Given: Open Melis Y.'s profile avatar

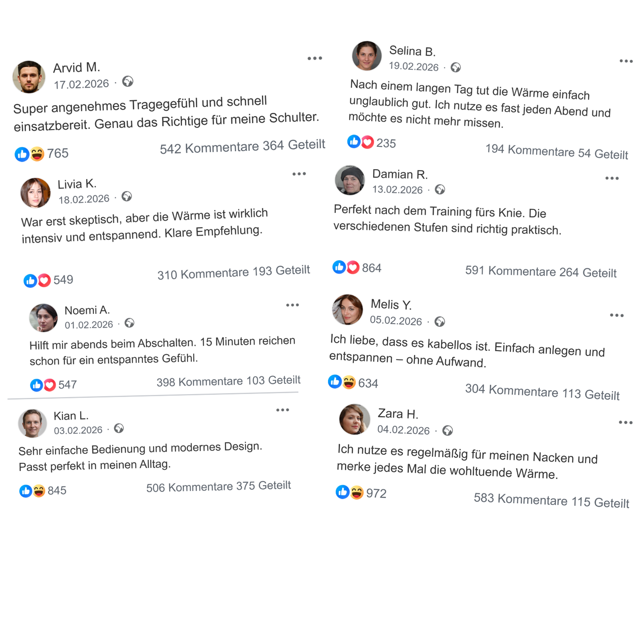Looking at the screenshot, I should coord(347,310).
